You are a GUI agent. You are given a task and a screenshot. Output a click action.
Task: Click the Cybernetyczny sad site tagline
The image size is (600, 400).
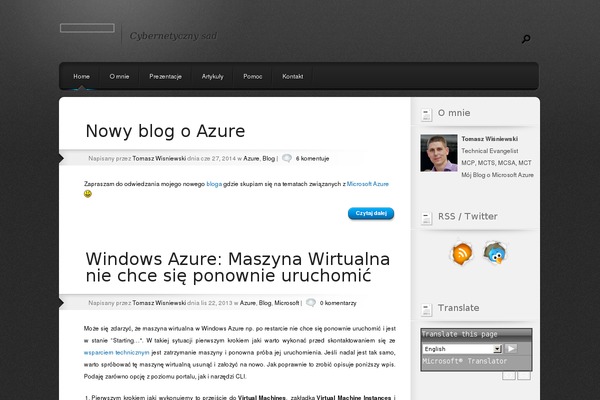173,36
